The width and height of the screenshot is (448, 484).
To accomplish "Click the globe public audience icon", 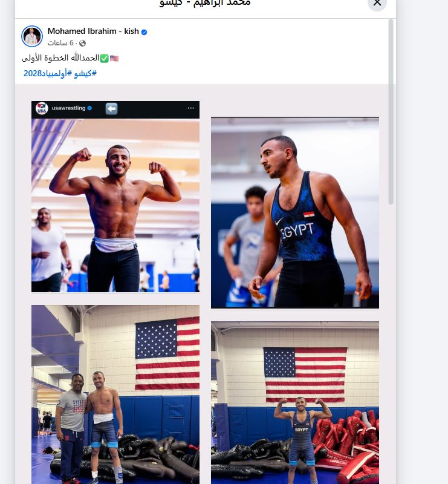I will pyautogui.click(x=82, y=43).
